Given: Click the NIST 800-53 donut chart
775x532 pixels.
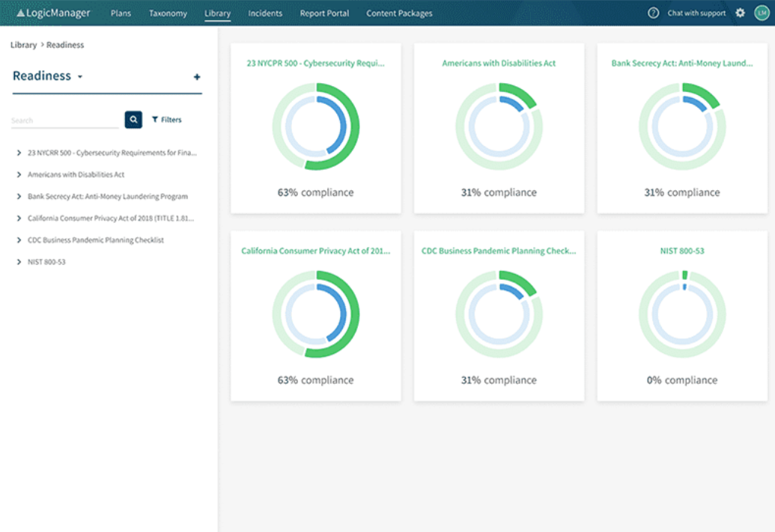Looking at the screenshot, I should [x=682, y=314].
